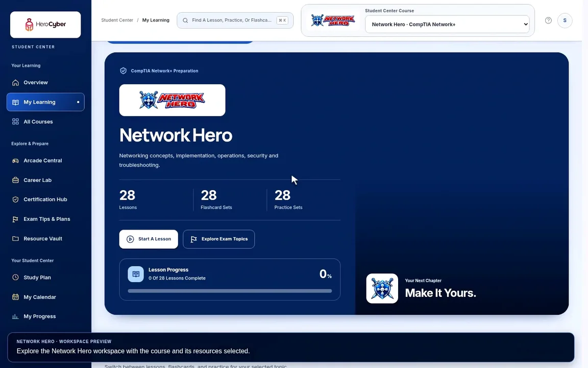Click the My Progress bar chart icon

click(15, 316)
